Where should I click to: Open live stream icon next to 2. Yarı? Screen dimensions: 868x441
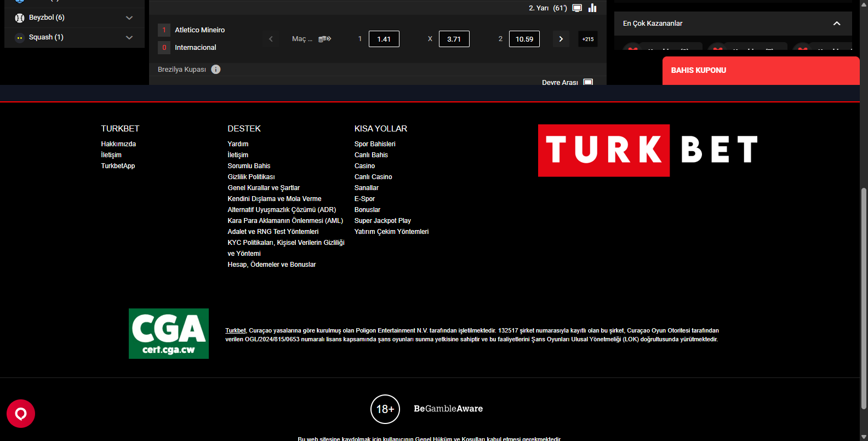[x=577, y=8]
